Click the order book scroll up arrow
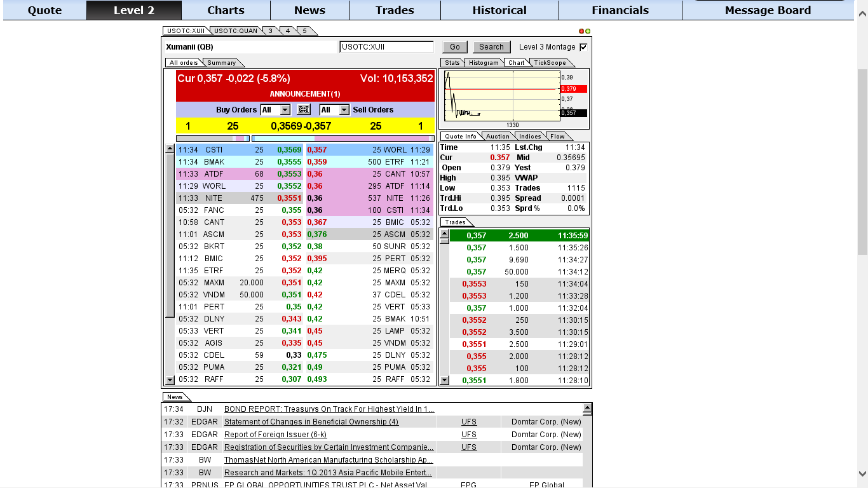 pyautogui.click(x=170, y=149)
